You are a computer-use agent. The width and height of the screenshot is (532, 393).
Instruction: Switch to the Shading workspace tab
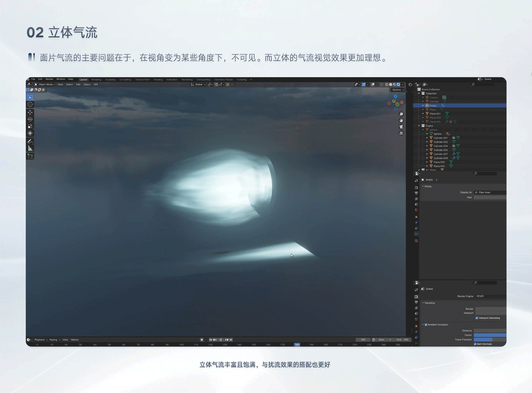tap(158, 80)
